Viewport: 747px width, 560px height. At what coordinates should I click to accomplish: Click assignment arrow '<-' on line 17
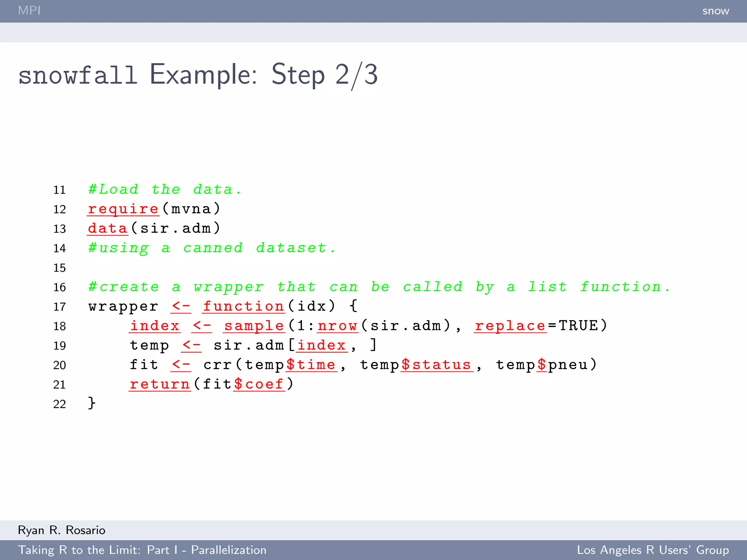pyautogui.click(x=181, y=307)
